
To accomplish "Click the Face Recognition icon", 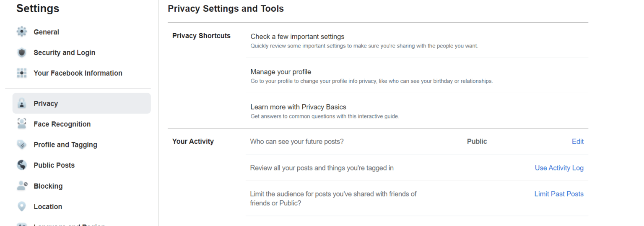I will pos(22,124).
